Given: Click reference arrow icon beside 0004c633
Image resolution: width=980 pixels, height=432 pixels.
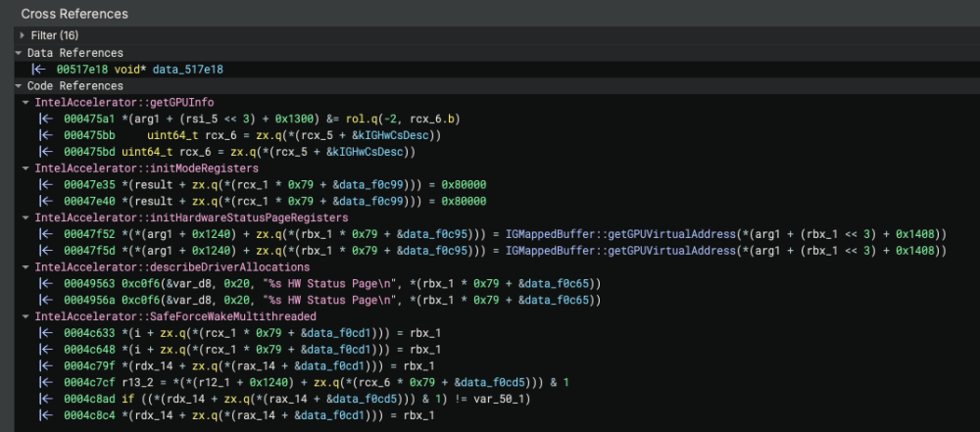Looking at the screenshot, I should pyautogui.click(x=44, y=333).
